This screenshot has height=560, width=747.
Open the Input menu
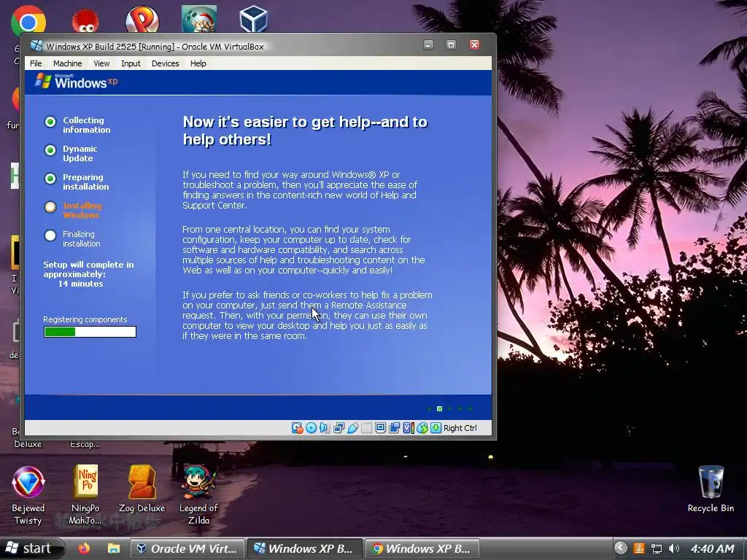tap(131, 63)
